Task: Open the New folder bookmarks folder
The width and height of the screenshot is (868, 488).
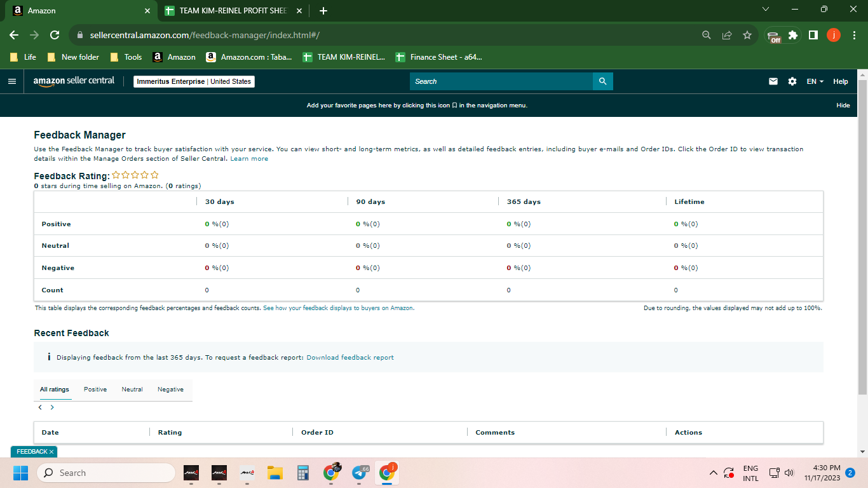Action: point(73,57)
